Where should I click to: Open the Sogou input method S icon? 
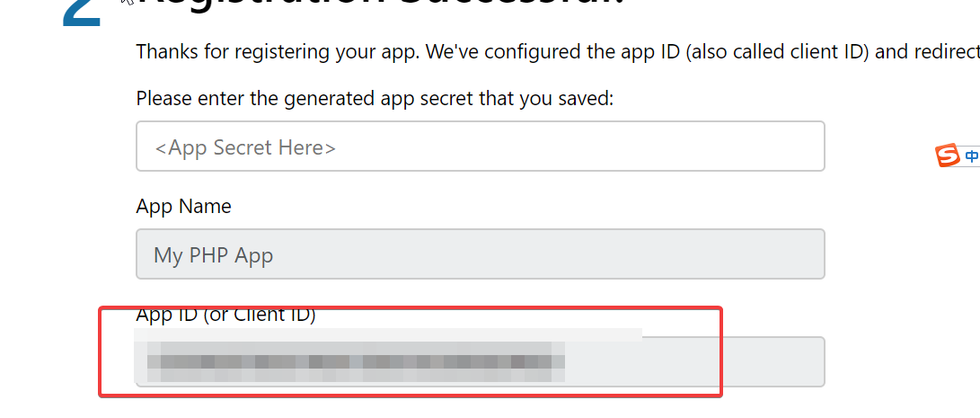(947, 156)
